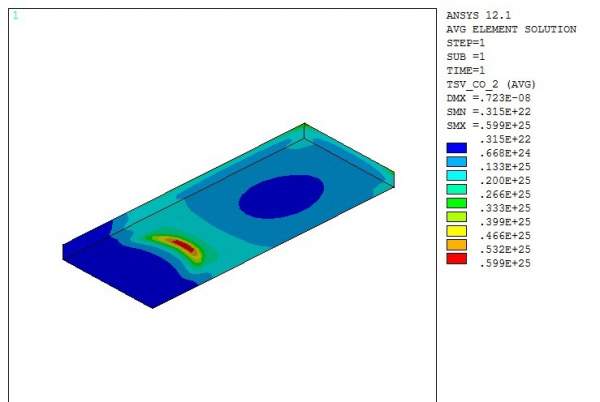Click the 'AVG ELEMENT SOLUTION' label
600x402 pixels.
coord(511,29)
